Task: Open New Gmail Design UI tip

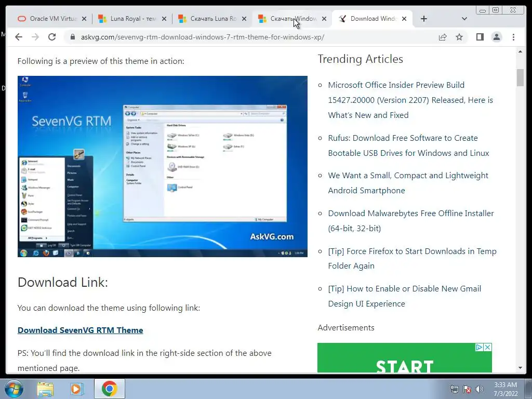Action: [x=404, y=296]
